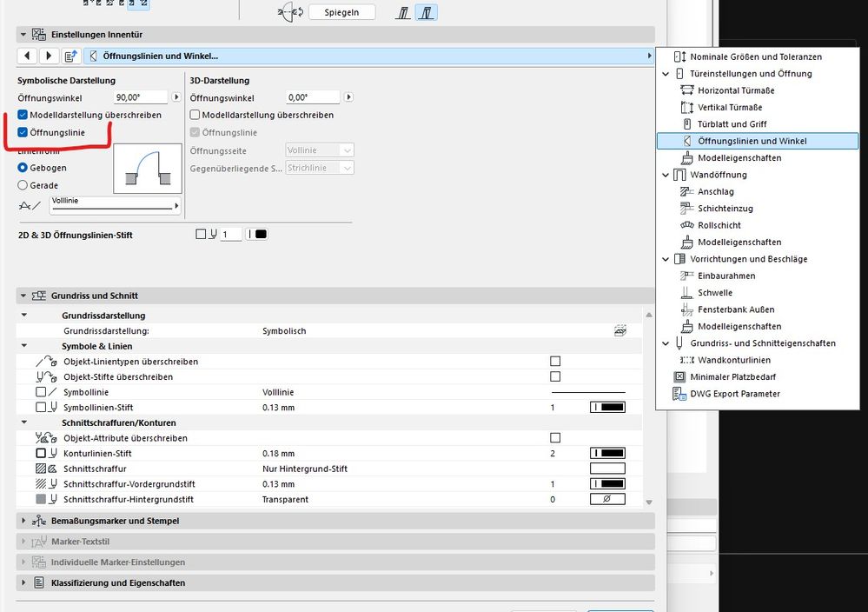Viewport: 868px width, 612px height.
Task: Expand Klassifizierung und Eigenschaften panel
Action: 23,582
